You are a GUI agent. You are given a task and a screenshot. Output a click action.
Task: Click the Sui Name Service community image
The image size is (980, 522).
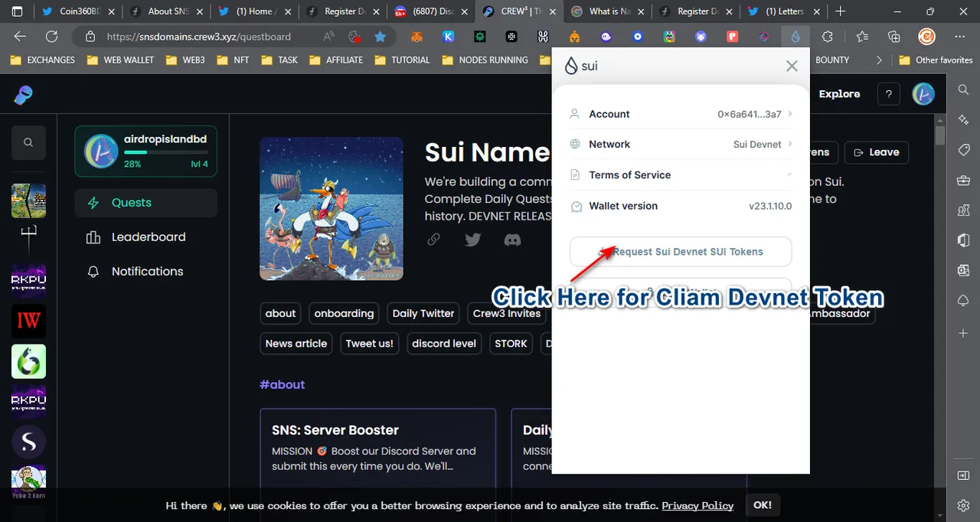(332, 209)
